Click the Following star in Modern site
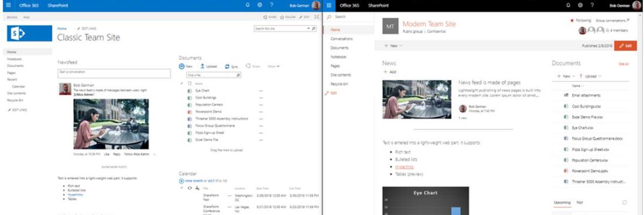Viewport: 644px width, 215px height. pos(572,20)
